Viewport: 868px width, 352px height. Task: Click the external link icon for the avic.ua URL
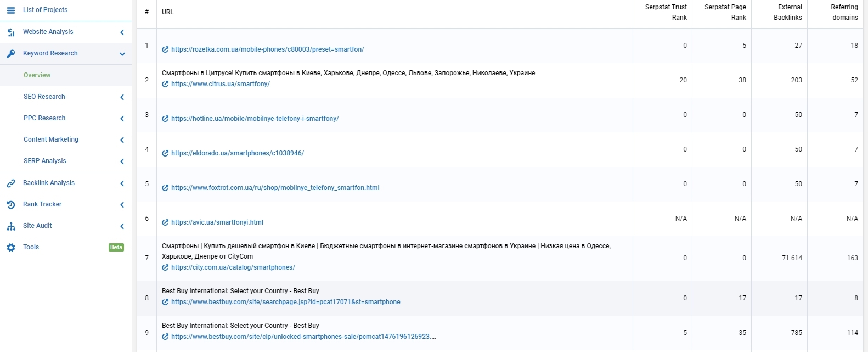tap(165, 222)
